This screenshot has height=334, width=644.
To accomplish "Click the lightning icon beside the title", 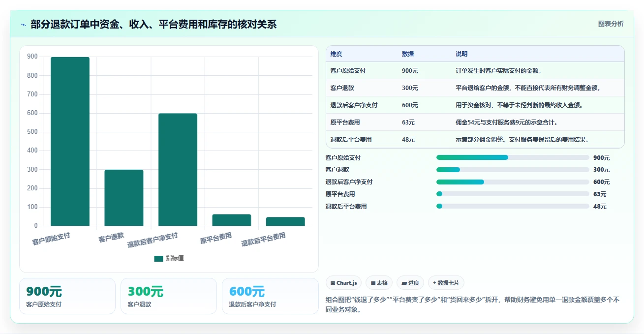I will pos(23,25).
